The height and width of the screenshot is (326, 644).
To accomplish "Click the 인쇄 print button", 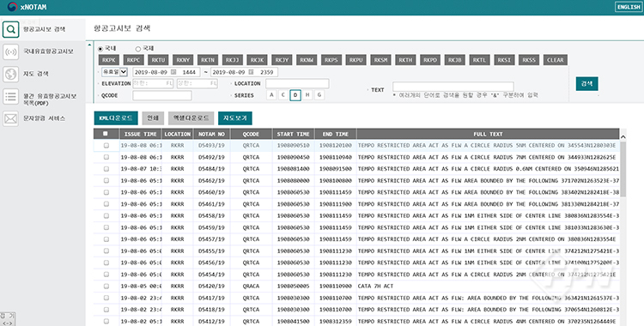I will point(153,118).
